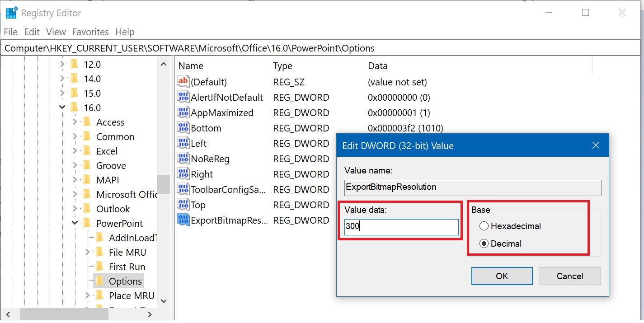Click the Excel folder icon
This screenshot has height=323, width=644.
[x=86, y=151]
